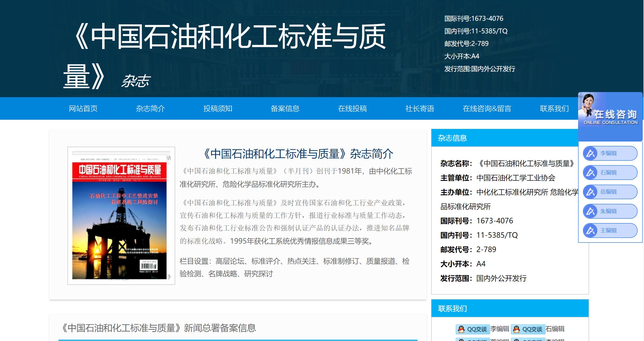Click the QQ交谈 button beside 李编辑
The width and height of the screenshot is (644, 341).
click(473, 329)
